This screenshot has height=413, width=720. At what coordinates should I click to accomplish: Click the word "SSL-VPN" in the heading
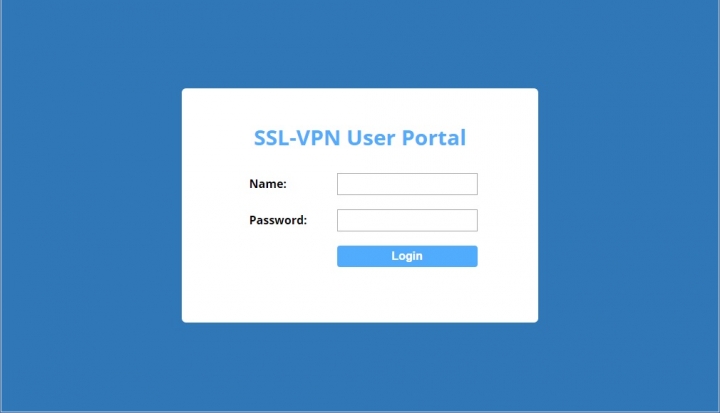click(x=297, y=137)
